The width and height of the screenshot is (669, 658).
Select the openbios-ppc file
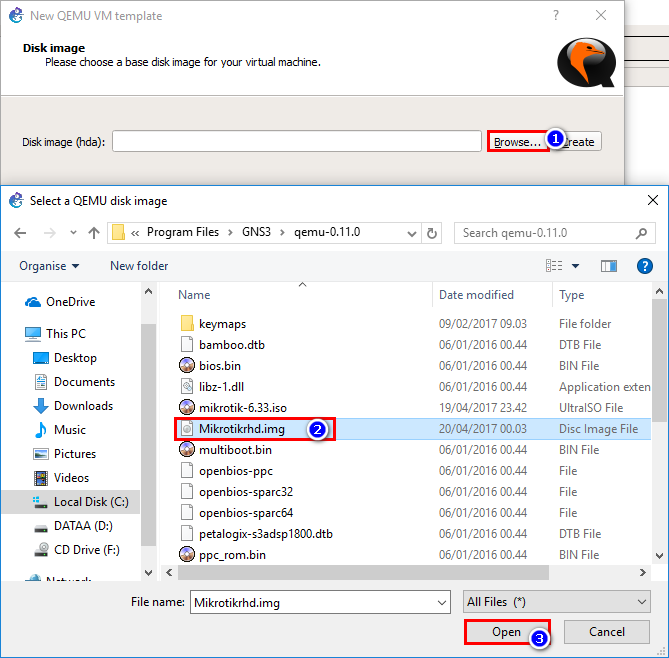tap(236, 471)
